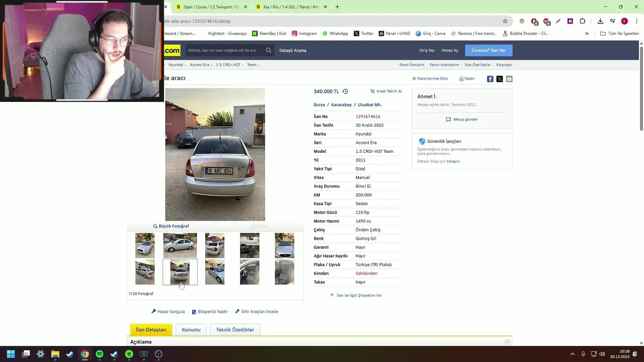Open Karşılaştır compare link
This screenshot has width=644, height=362.
(504, 65)
